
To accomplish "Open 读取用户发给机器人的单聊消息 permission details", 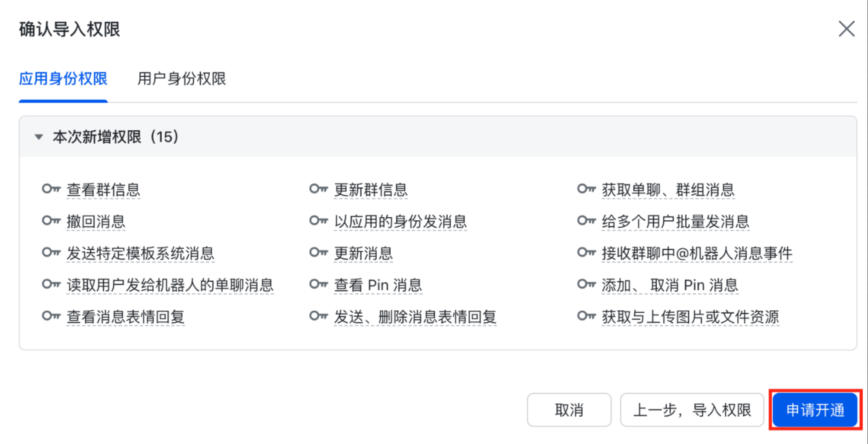I will pos(170,285).
